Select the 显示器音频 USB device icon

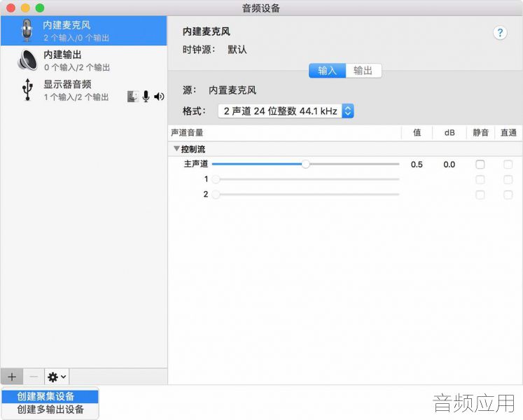27,90
